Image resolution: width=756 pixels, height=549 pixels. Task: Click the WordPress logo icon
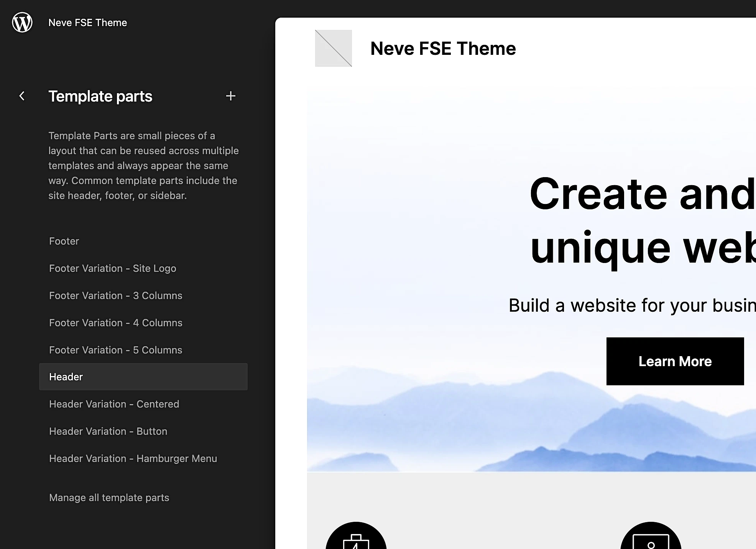click(x=22, y=22)
